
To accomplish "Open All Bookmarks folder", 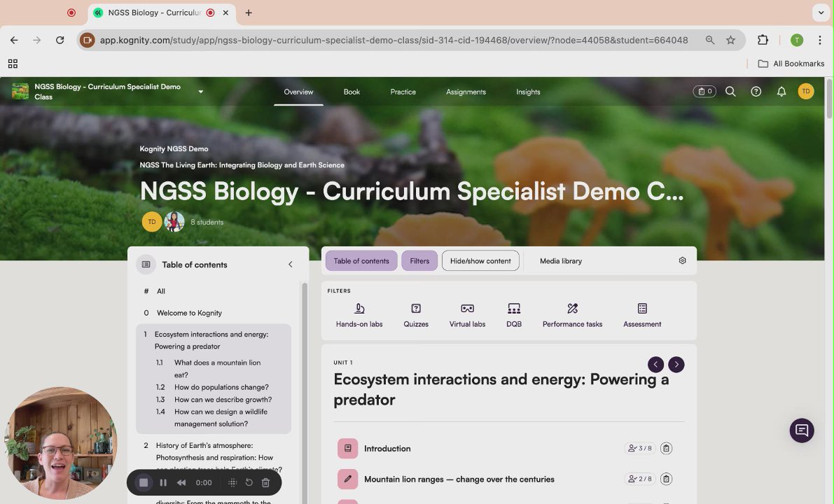I will click(791, 64).
